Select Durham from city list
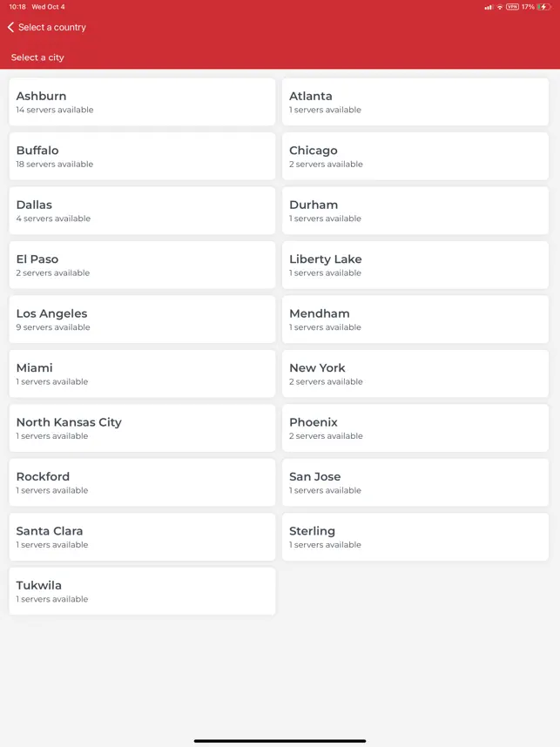Screen dimensions: 560x747 point(415,211)
